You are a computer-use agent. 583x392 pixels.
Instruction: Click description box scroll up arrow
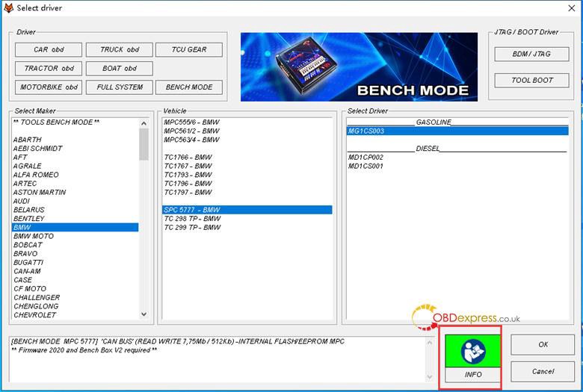pos(430,342)
